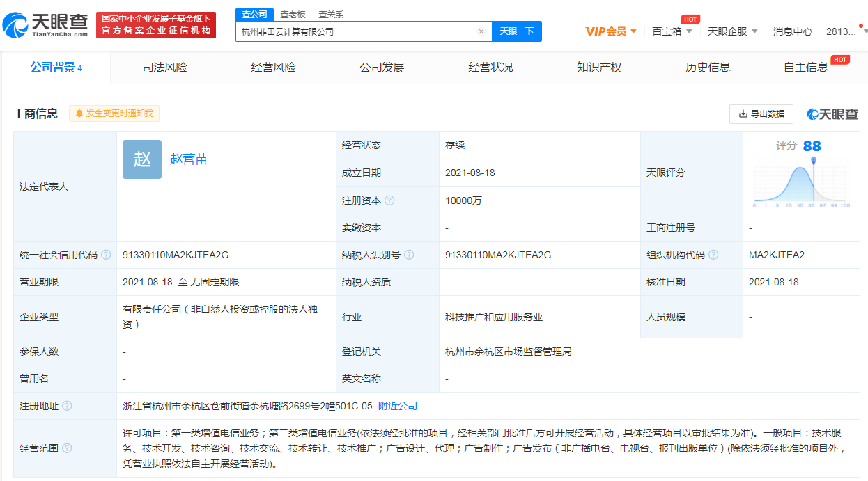This screenshot has width=868, height=481.
Task: Clear the search box with the X icon
Action: [x=481, y=31]
